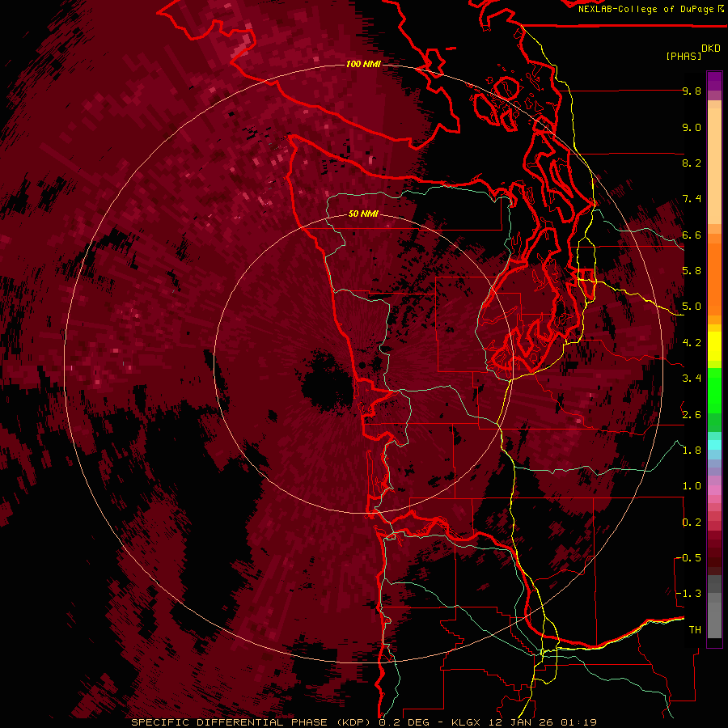Click the [PHAS] label above the color scale
The height and width of the screenshot is (728, 728).
point(684,57)
